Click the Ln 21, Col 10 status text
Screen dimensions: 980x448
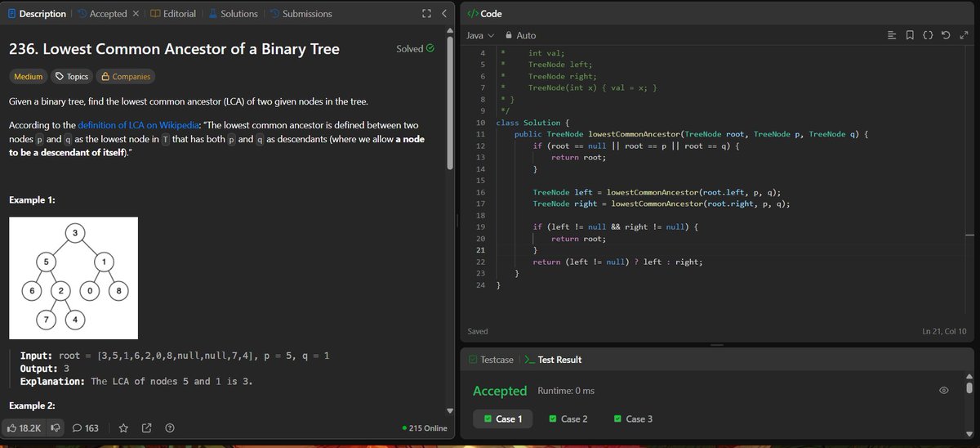click(x=943, y=331)
